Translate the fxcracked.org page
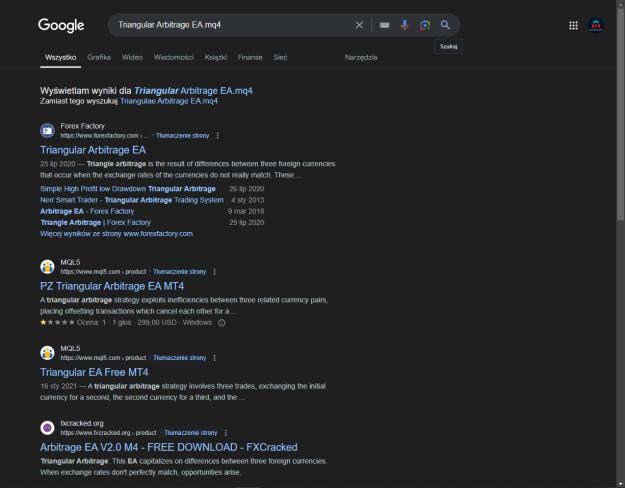 [x=191, y=433]
